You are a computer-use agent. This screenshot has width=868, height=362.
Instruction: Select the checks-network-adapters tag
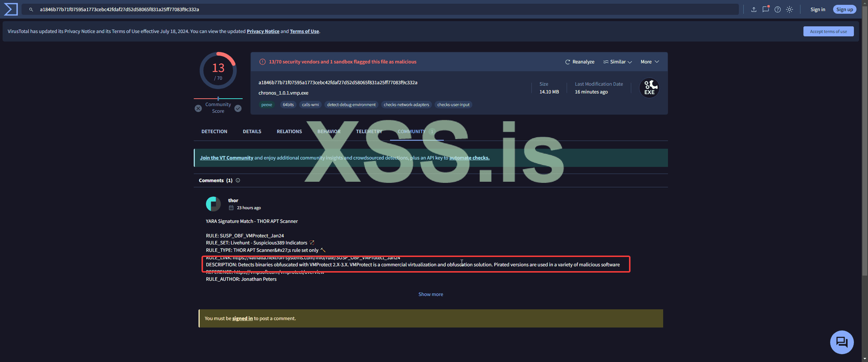[x=406, y=105]
